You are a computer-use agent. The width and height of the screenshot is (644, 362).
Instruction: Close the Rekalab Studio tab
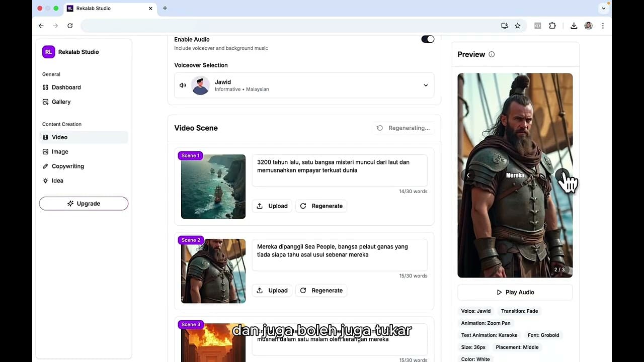pos(150,9)
